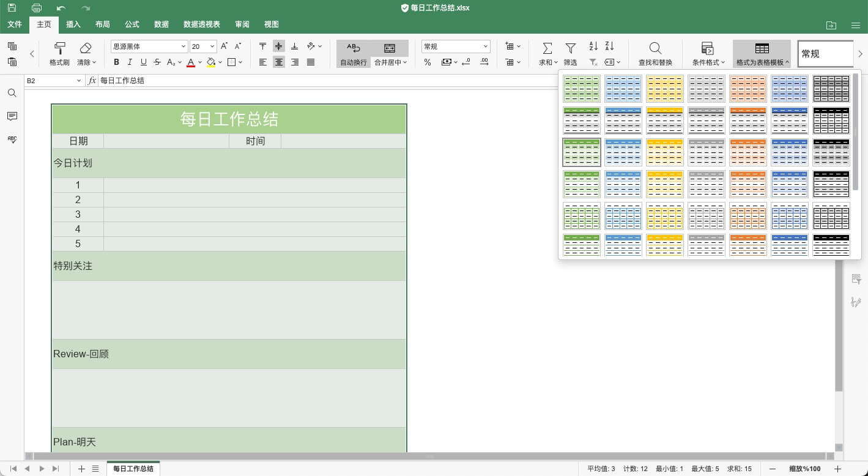Screen dimensions: 868x476
Task: Zoom out with the minus button
Action: (773, 469)
